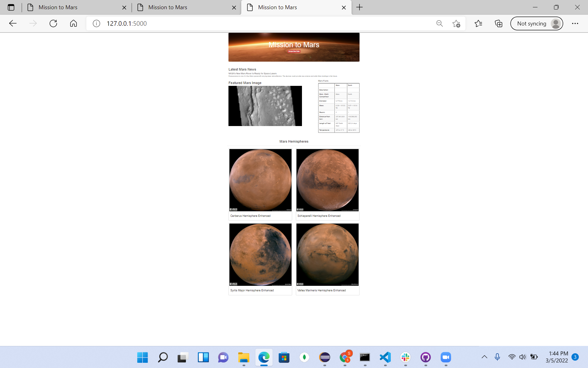Open the Not syncing profile menu
The image size is (588, 368).
coord(537,23)
